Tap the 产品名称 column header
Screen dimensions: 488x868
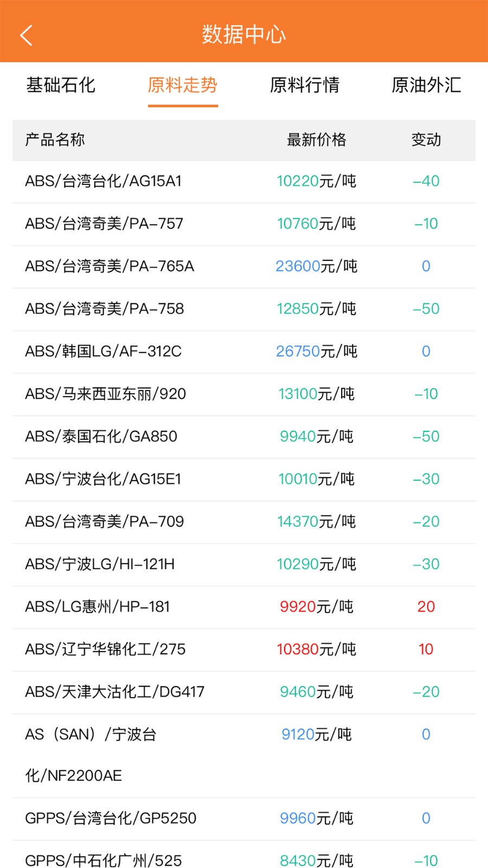coord(55,140)
